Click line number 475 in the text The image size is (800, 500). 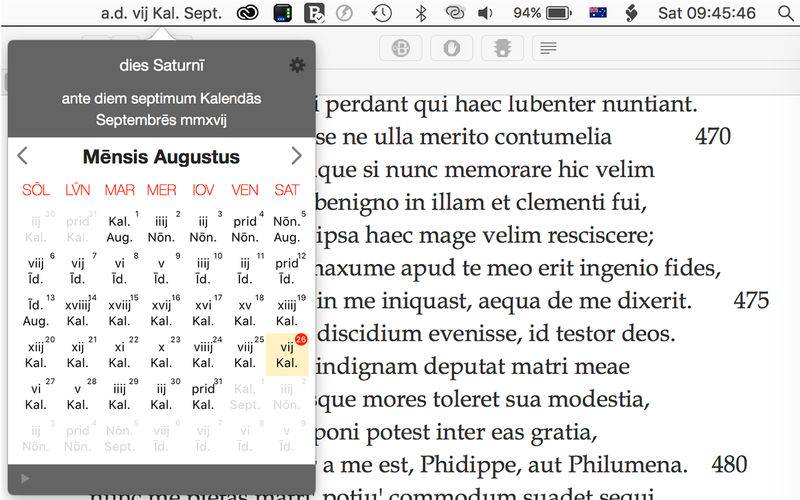click(x=751, y=301)
